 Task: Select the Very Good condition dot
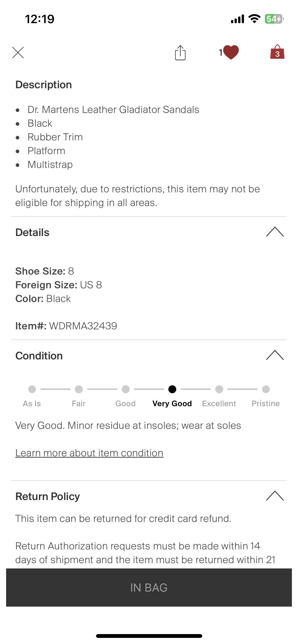(172, 389)
